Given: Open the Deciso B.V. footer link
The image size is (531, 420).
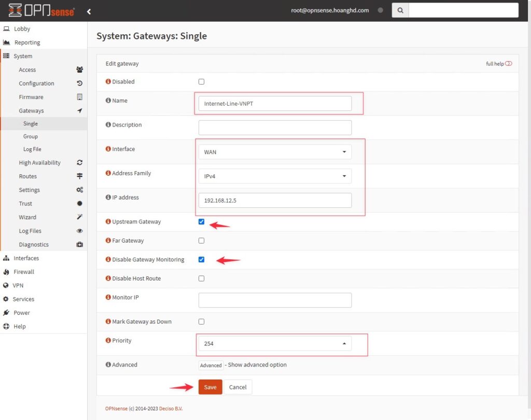Looking at the screenshot, I should click(171, 409).
